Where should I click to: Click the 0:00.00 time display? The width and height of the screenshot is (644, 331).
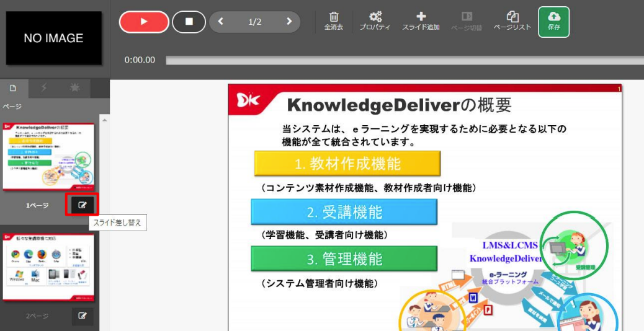(x=140, y=60)
